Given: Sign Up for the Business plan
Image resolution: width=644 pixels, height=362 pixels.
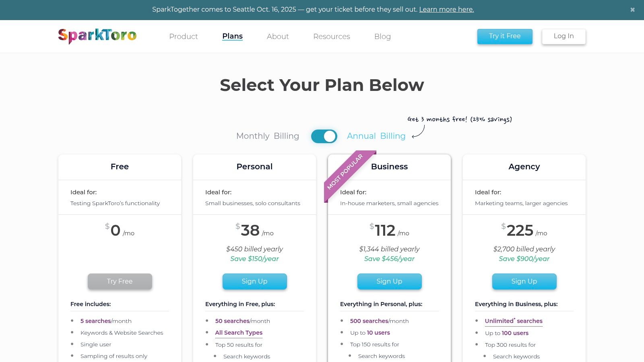Looking at the screenshot, I should pyautogui.click(x=389, y=281).
